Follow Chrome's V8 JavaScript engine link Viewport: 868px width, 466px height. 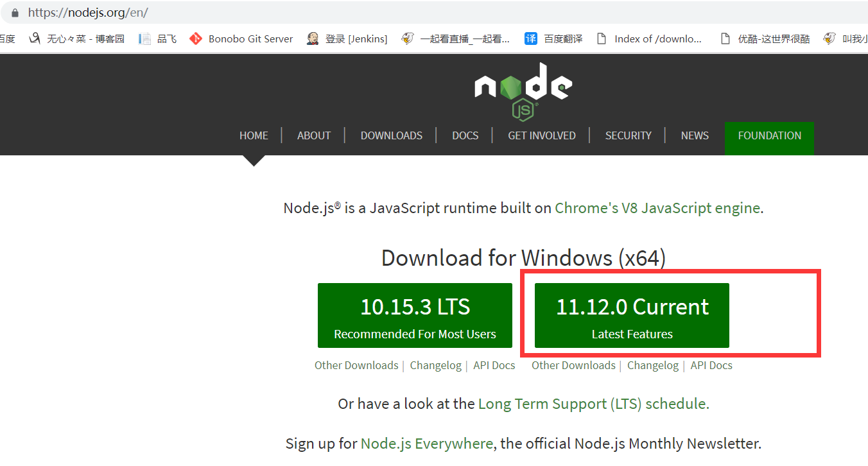point(657,208)
